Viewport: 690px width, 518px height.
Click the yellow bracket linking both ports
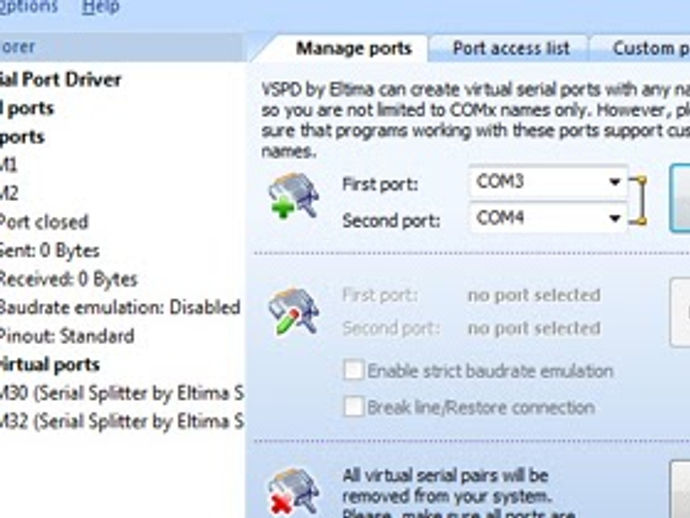(x=637, y=201)
